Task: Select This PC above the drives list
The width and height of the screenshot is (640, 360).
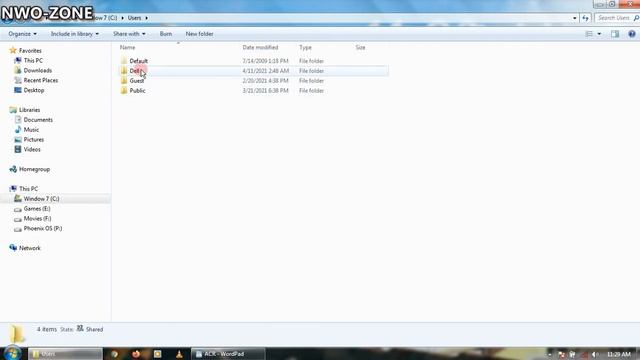Action: pos(28,189)
